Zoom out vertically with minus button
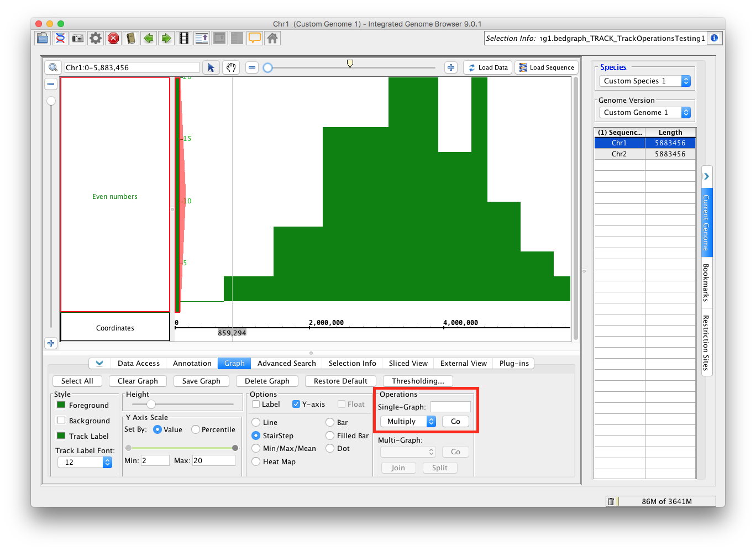 tap(51, 85)
